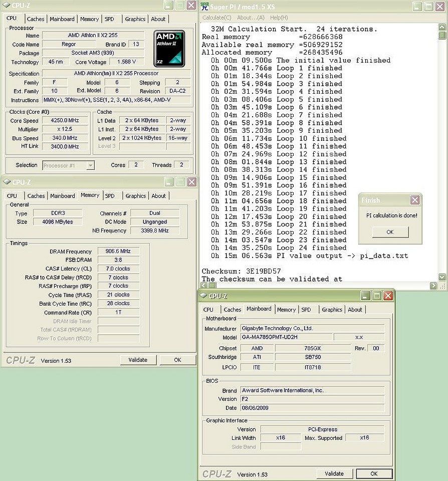The height and width of the screenshot is (481, 448).
Task: Click OK in the Memory CPU-Z window
Action: tap(178, 360)
